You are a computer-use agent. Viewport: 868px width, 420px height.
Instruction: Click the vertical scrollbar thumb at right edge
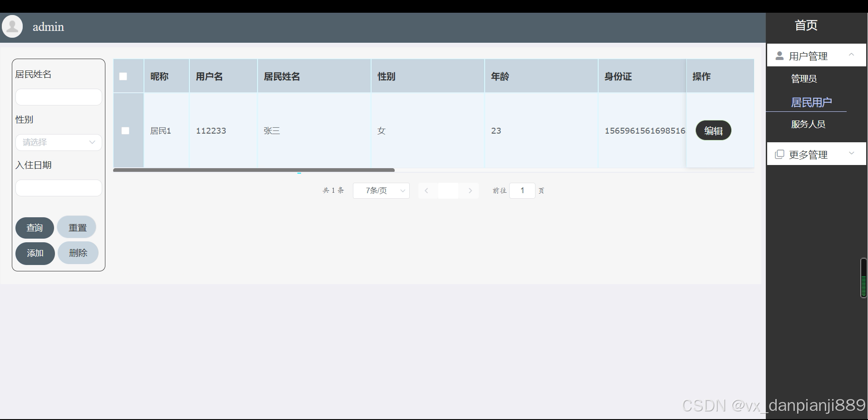point(863,278)
